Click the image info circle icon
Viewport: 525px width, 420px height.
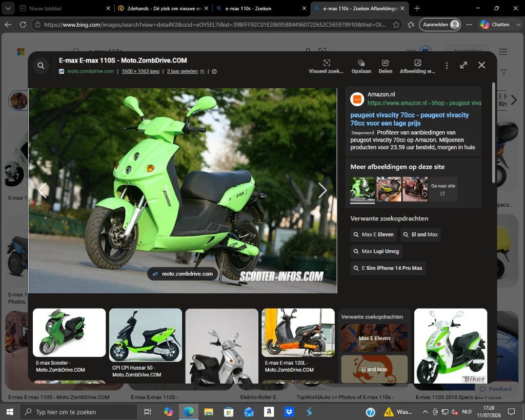pyautogui.click(x=214, y=71)
